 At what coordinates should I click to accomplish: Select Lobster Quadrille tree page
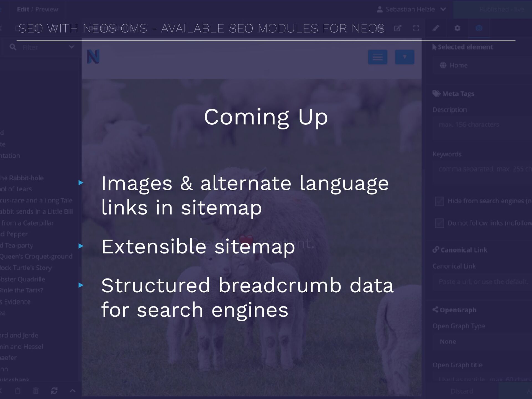pyautogui.click(x=22, y=279)
